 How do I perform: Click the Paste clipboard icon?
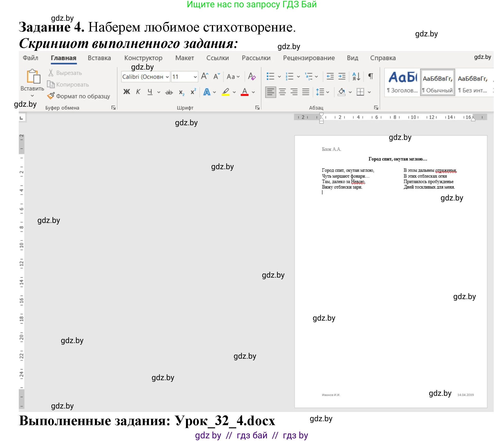pyautogui.click(x=33, y=76)
